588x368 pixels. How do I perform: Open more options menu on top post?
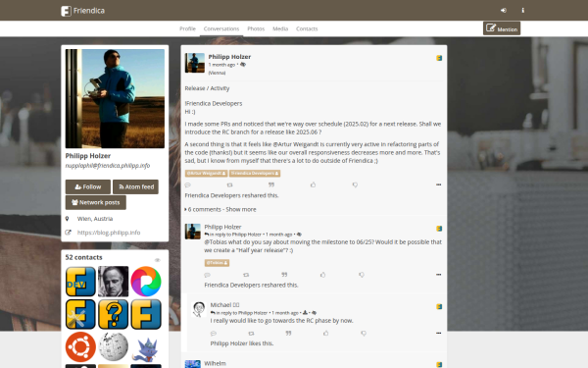[438, 184]
